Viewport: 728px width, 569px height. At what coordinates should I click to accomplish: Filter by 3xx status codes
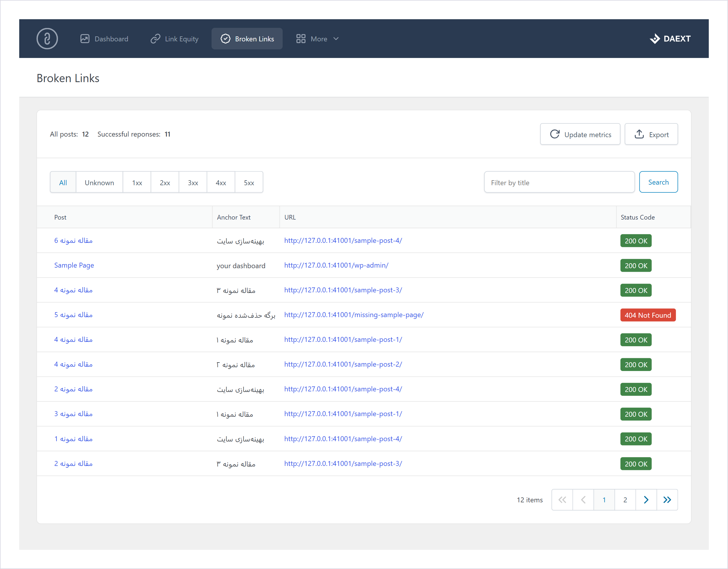(193, 182)
